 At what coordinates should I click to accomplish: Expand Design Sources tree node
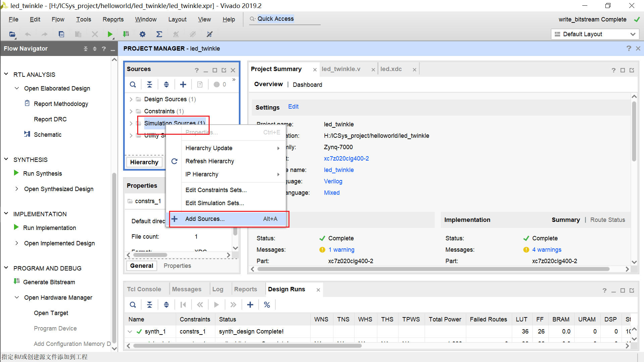(131, 99)
